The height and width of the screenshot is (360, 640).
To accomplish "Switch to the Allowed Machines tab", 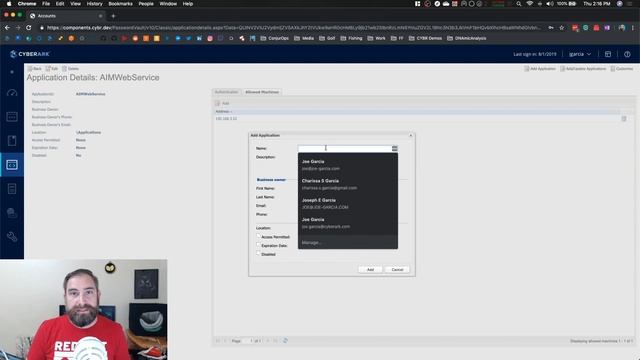I will (262, 92).
